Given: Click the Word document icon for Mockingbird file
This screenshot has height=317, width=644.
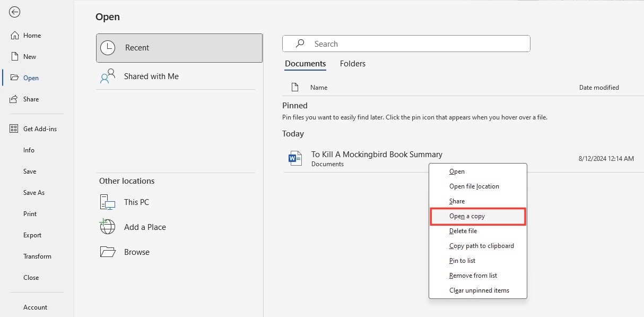Looking at the screenshot, I should [x=294, y=158].
